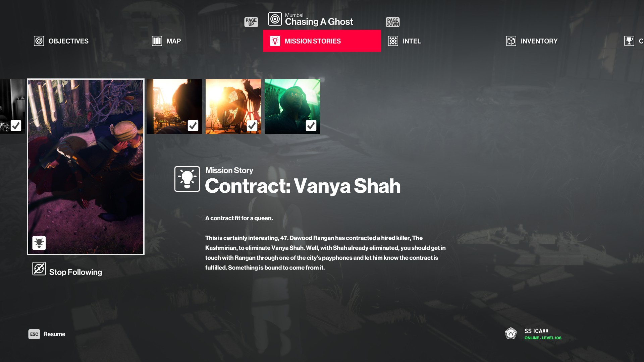Select the completed industrial fan story checkbox
644x362 pixels.
(x=252, y=126)
